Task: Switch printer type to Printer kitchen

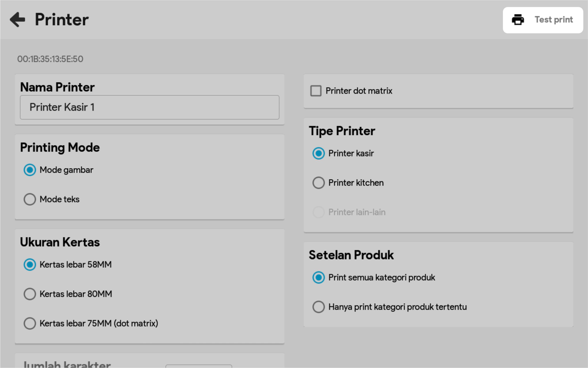Action: pos(318,183)
